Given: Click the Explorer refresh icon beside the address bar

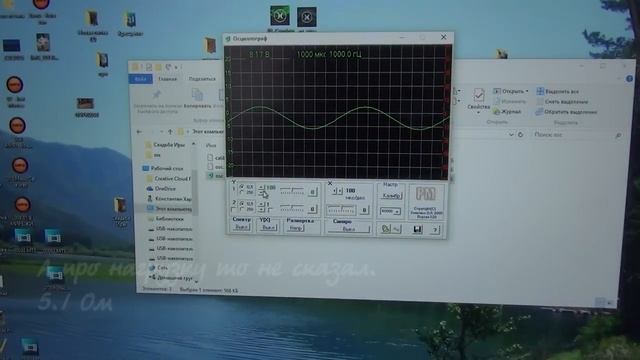Looking at the screenshot, I should click(520, 134).
